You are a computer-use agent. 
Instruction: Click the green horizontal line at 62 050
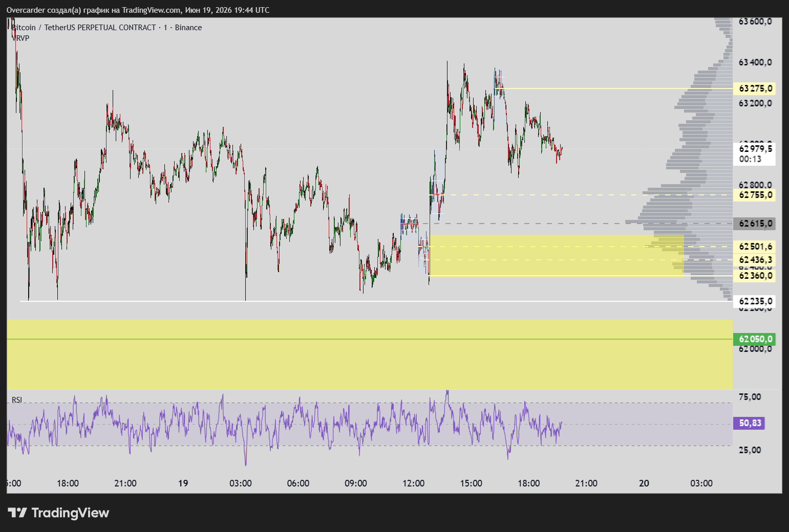[x=370, y=339]
